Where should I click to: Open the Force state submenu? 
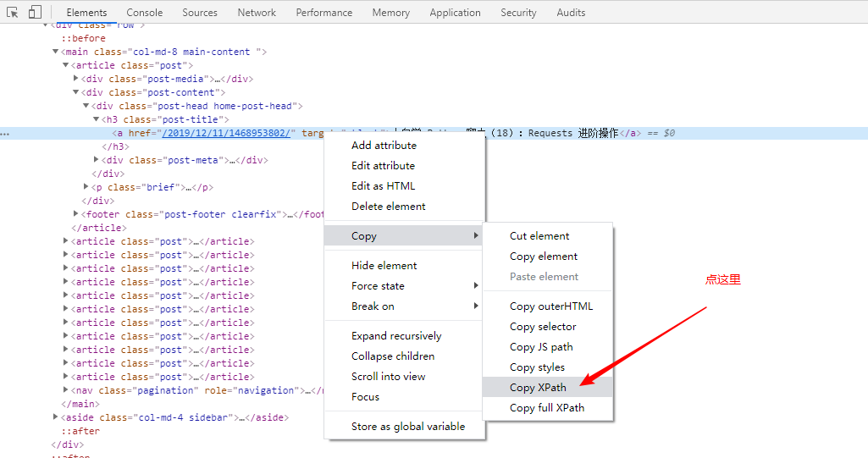tap(378, 285)
